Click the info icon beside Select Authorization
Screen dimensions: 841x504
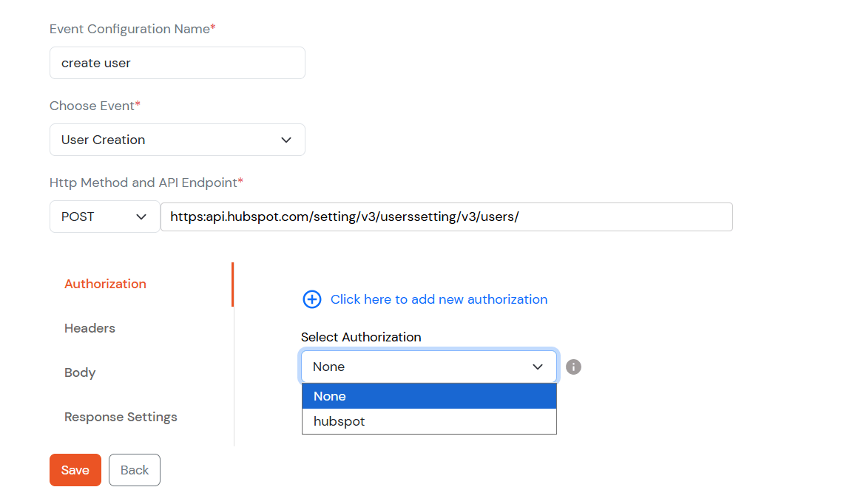(573, 367)
